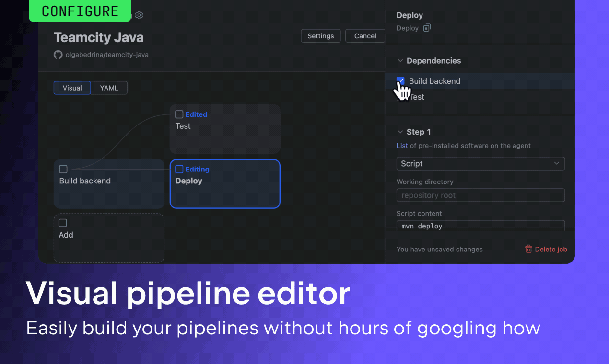Image resolution: width=609 pixels, height=364 pixels.
Task: Click the Edited label on Test card
Action: 196,114
